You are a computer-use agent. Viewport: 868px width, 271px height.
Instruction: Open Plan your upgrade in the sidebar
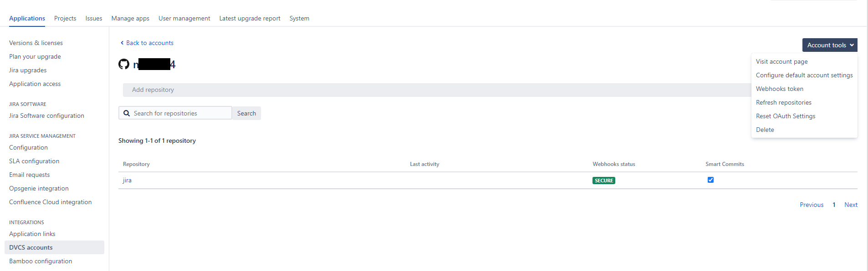pyautogui.click(x=35, y=56)
